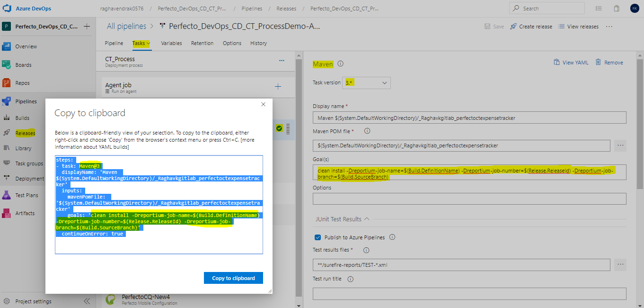This screenshot has height=308, width=644.
Task: Open the Task version dropdown
Action: point(367,83)
